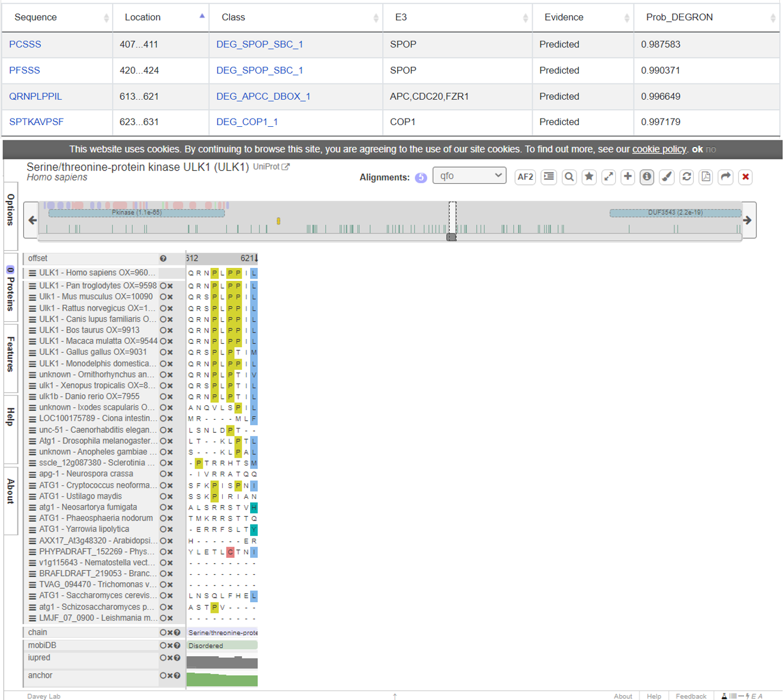Toggle circle for Gallus gallus row
784x700 pixels.
point(163,352)
